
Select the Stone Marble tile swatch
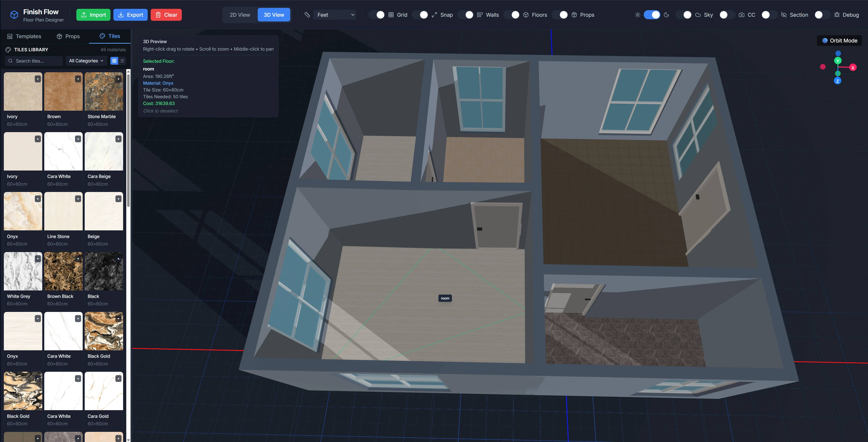(104, 92)
